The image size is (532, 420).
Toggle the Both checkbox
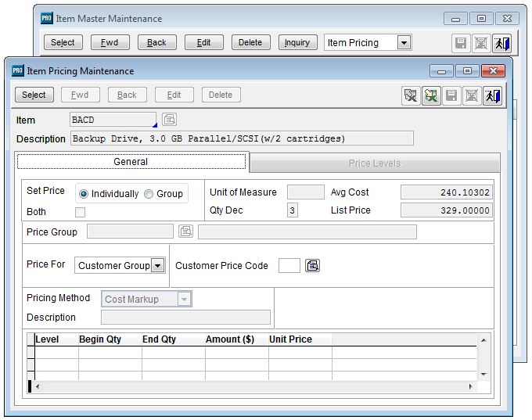[80, 212]
